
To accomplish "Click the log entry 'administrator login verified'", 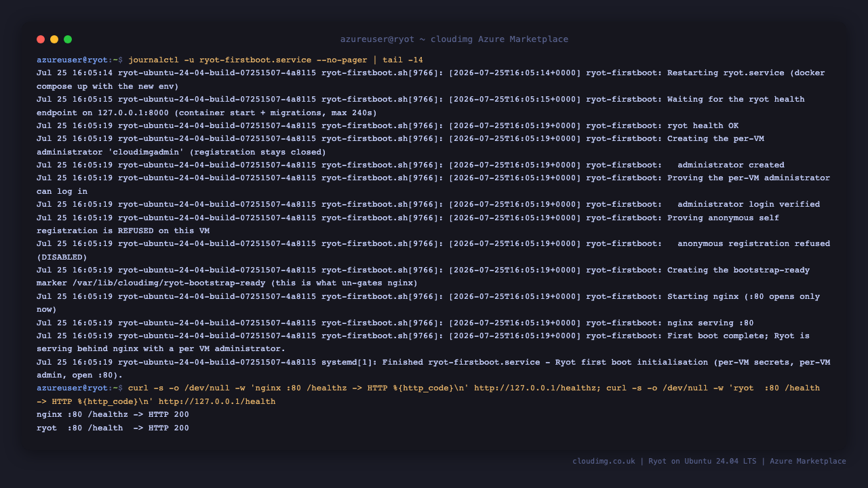I will [x=749, y=204].
